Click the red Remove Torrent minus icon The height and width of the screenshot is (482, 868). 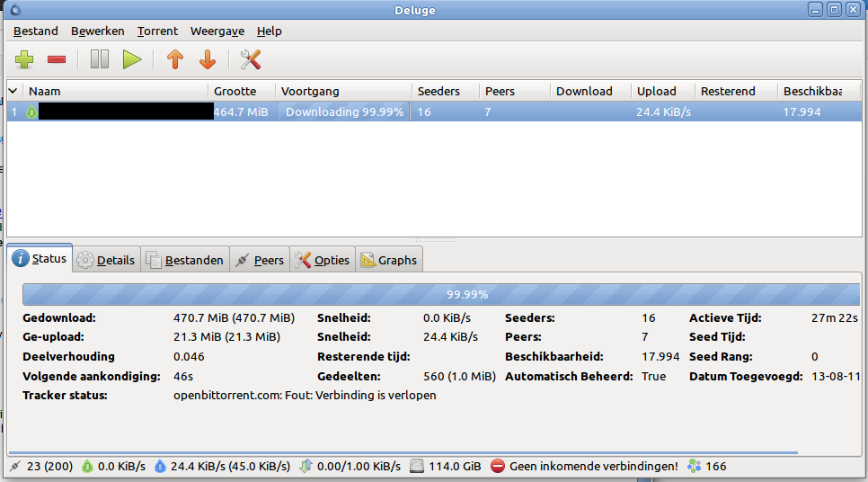(x=57, y=59)
